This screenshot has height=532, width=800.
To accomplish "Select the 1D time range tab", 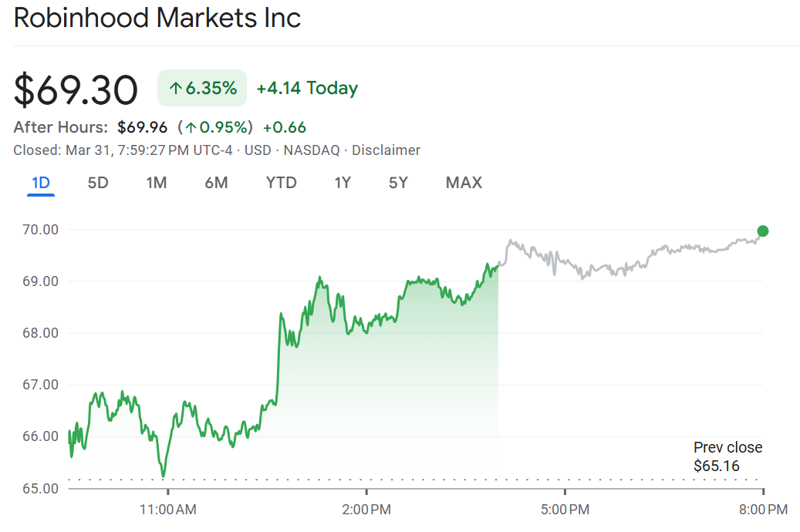I will point(41,183).
